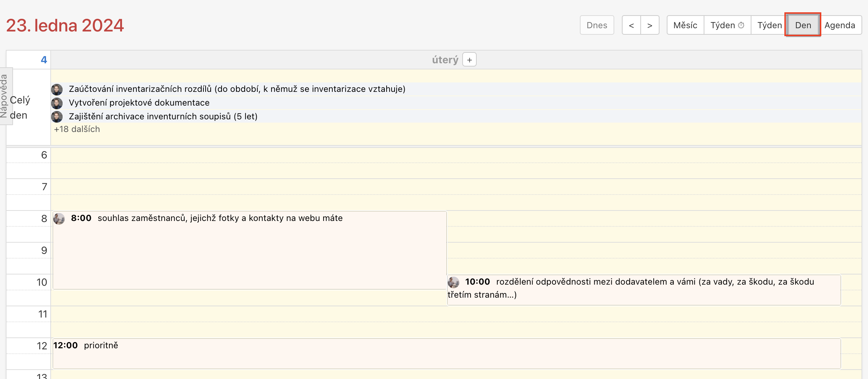
Task: Switch to Týden view with clock icon
Action: coord(727,25)
